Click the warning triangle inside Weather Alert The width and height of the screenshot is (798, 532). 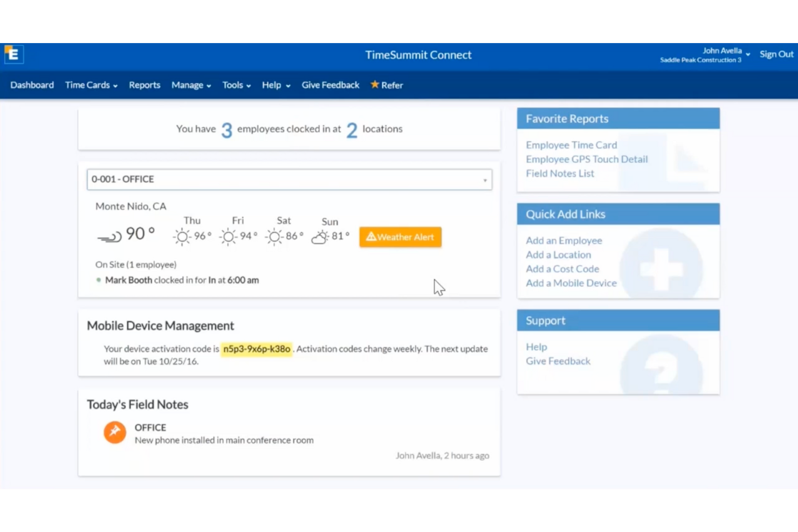(x=372, y=237)
